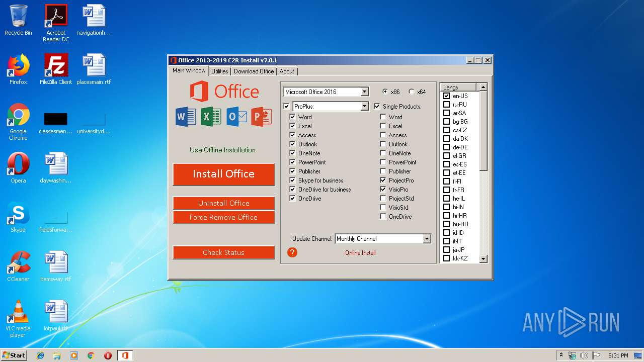
Task: Select the Main Window tab
Action: click(x=189, y=70)
